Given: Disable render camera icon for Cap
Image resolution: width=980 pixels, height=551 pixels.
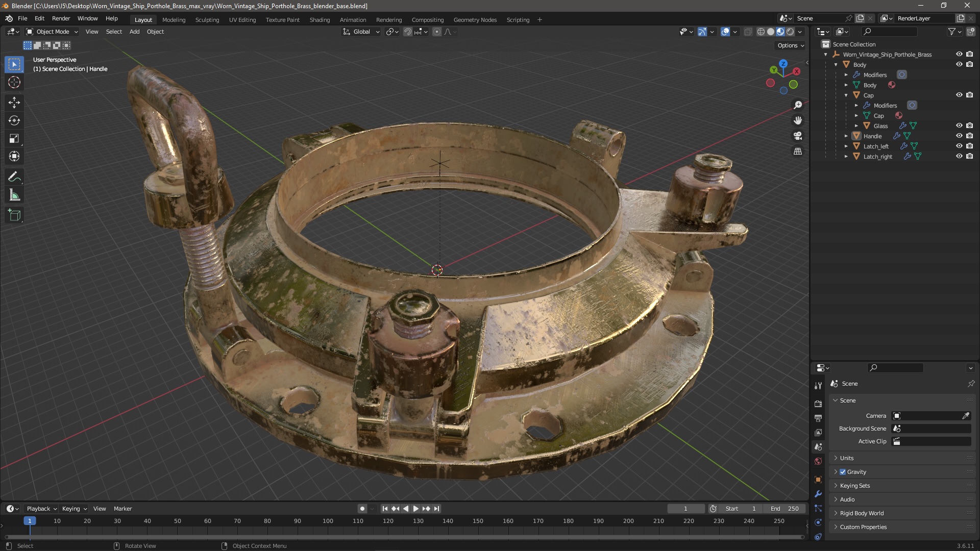Looking at the screenshot, I should point(969,95).
